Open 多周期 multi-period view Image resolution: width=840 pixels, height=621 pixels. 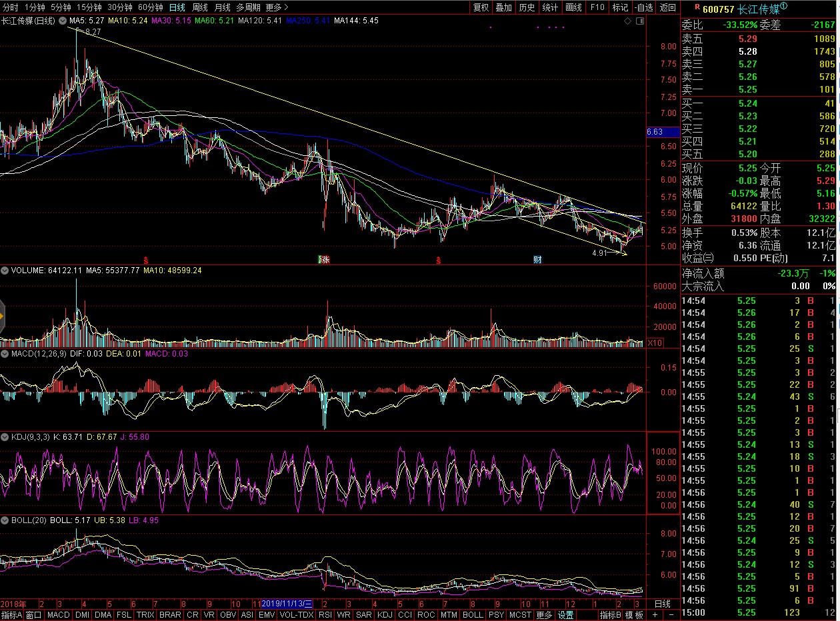tap(249, 7)
